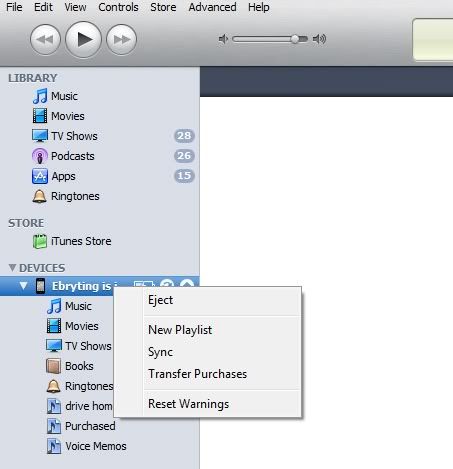Click the max volume speaker icon

(x=319, y=39)
